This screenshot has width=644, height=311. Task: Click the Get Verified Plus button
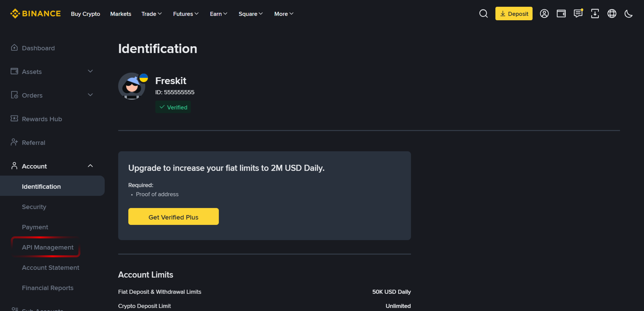coord(173,217)
